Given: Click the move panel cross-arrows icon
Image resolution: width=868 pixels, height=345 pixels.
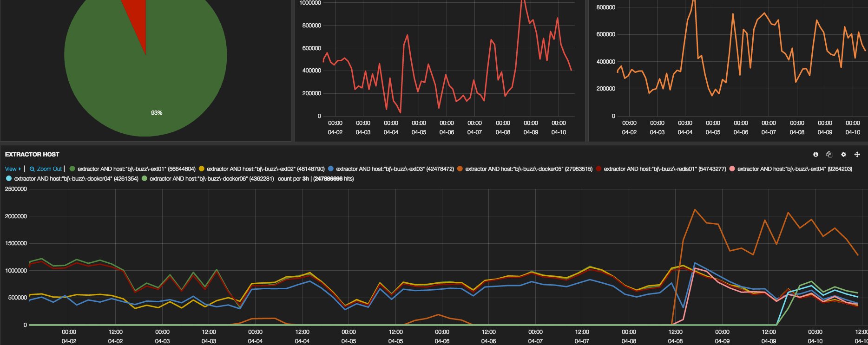Looking at the screenshot, I should pos(857,155).
